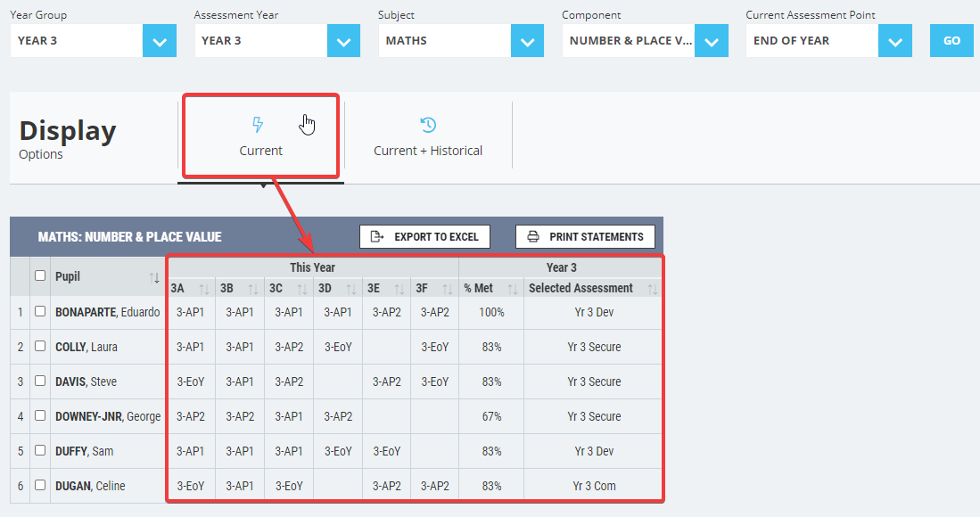Open the Current Assessment Point dropdown
Viewport: 980px width, 517px height.
pyautogui.click(x=894, y=40)
